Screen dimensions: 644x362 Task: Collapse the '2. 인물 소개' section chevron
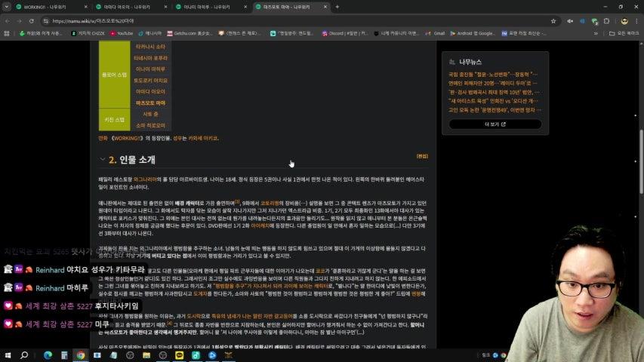[103, 160]
